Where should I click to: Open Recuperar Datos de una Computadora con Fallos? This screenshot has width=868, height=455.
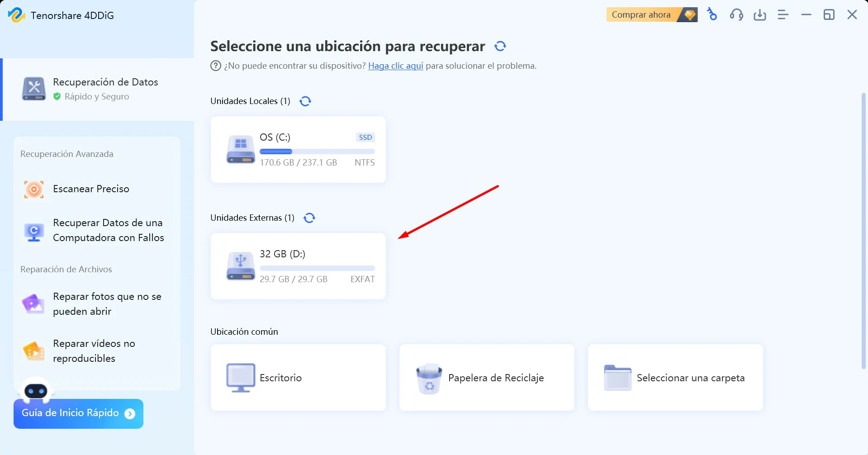[x=97, y=230]
